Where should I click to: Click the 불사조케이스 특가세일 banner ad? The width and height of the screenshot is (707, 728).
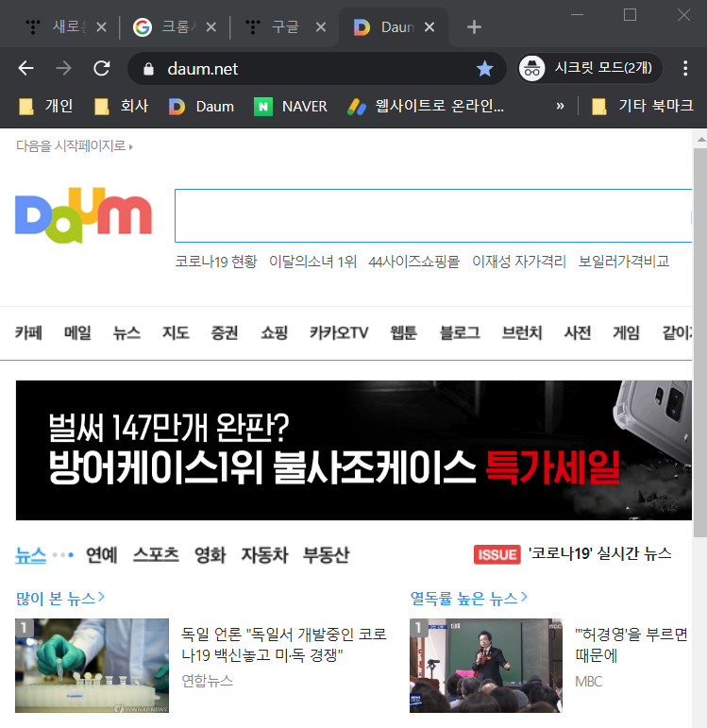354,450
